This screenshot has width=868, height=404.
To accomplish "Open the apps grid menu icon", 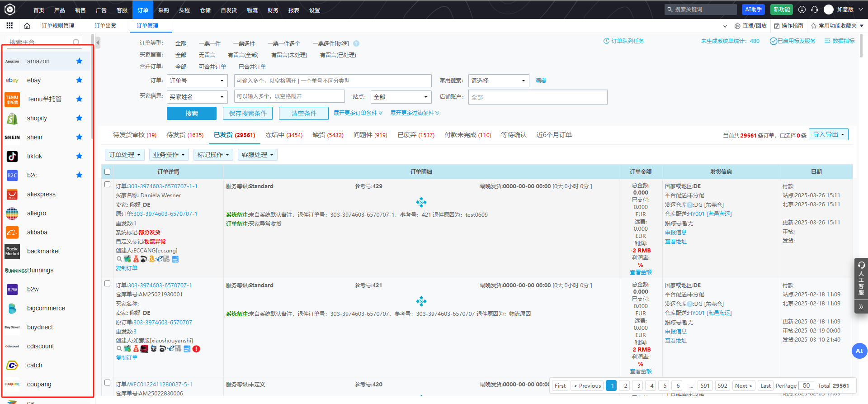I will click(x=9, y=26).
